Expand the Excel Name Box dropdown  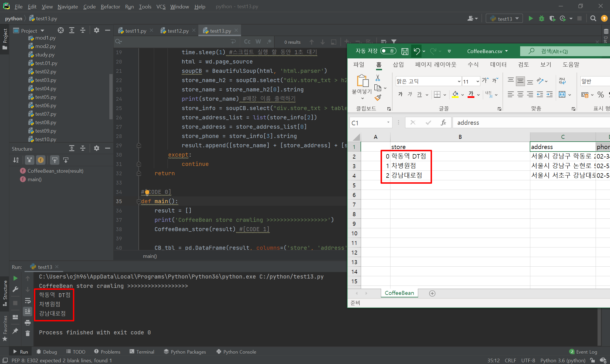coord(388,122)
